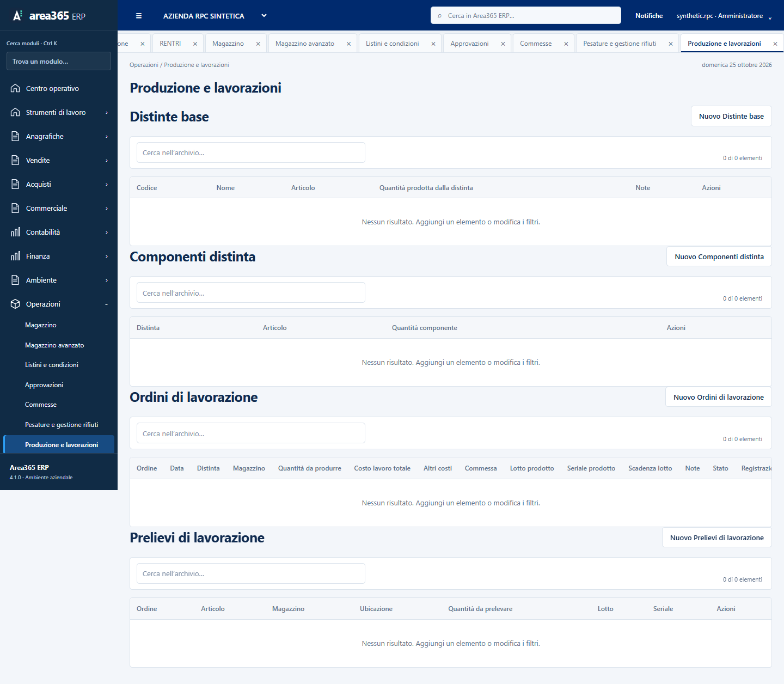Collapse the Operazioni sidebar section
This screenshot has height=684, width=784.
click(59, 304)
